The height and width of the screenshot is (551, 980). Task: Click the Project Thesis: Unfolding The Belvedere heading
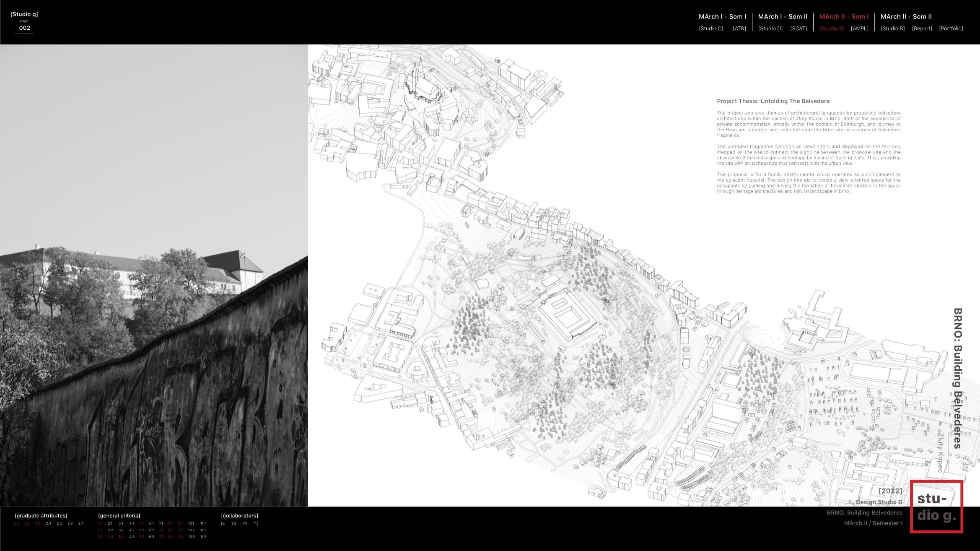click(x=773, y=101)
